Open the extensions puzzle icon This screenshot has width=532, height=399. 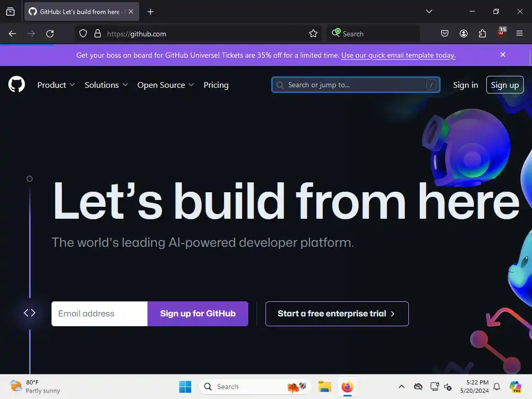pyautogui.click(x=482, y=34)
